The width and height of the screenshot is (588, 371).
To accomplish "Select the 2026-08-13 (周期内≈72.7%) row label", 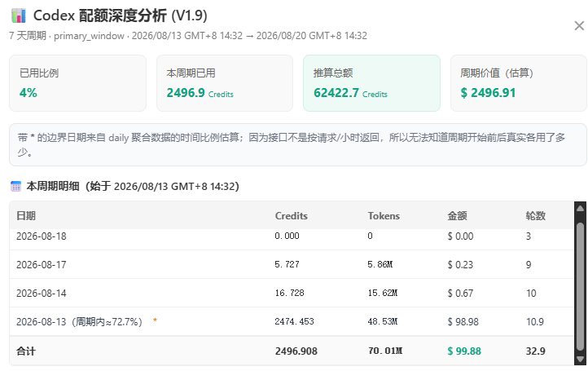I will (79, 322).
